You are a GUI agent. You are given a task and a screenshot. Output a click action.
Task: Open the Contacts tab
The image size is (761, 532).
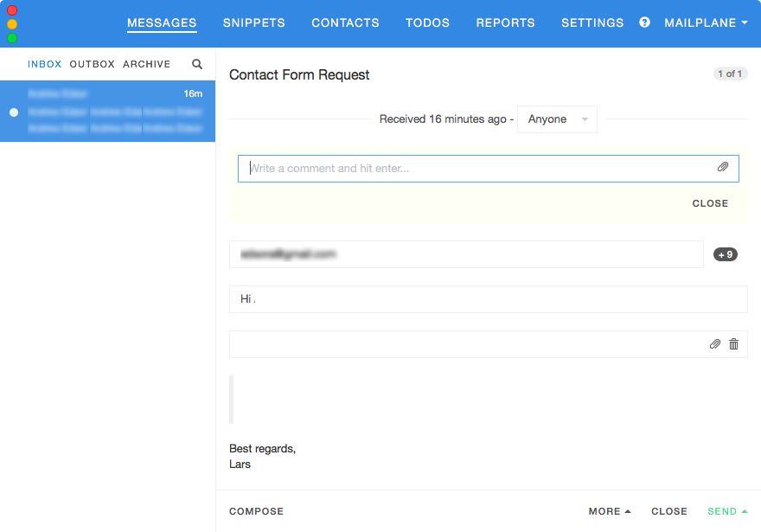coord(345,23)
